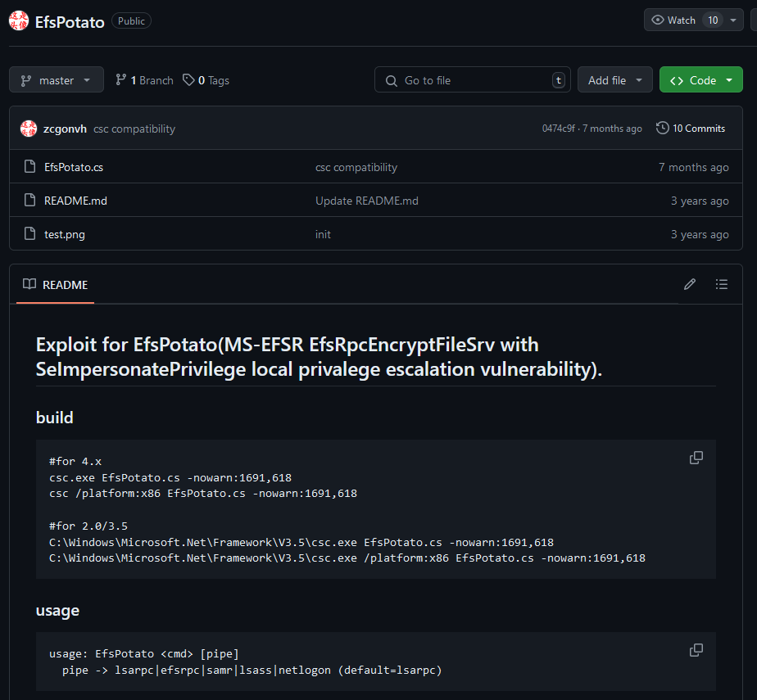Open commit hash 0474c9f

click(558, 129)
